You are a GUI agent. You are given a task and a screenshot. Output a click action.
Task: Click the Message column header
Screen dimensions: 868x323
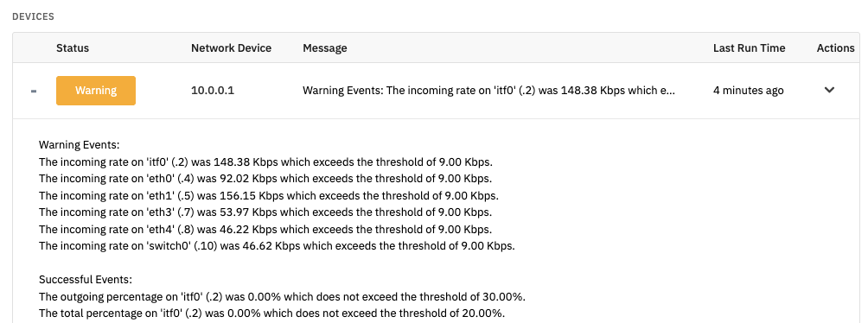(325, 48)
